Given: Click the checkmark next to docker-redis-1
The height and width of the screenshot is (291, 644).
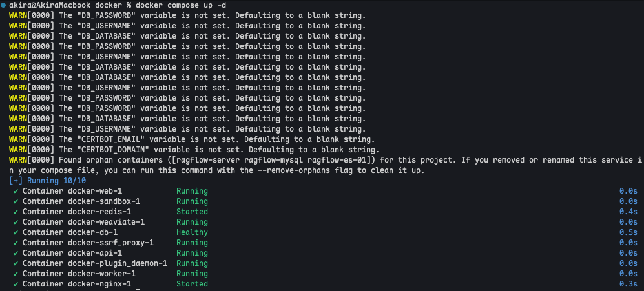Looking at the screenshot, I should (x=16, y=212).
